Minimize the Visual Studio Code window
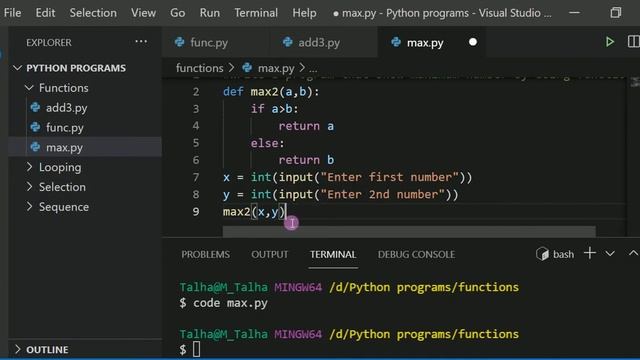The height and width of the screenshot is (360, 640). [x=574, y=13]
